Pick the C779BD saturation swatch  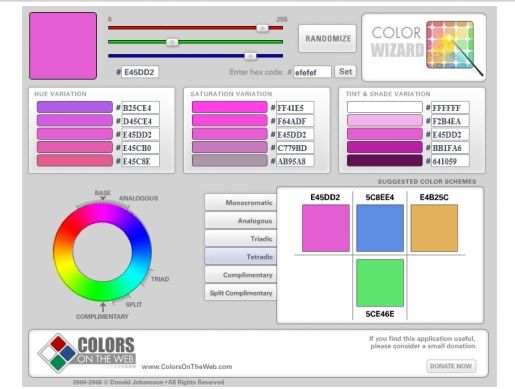point(229,147)
